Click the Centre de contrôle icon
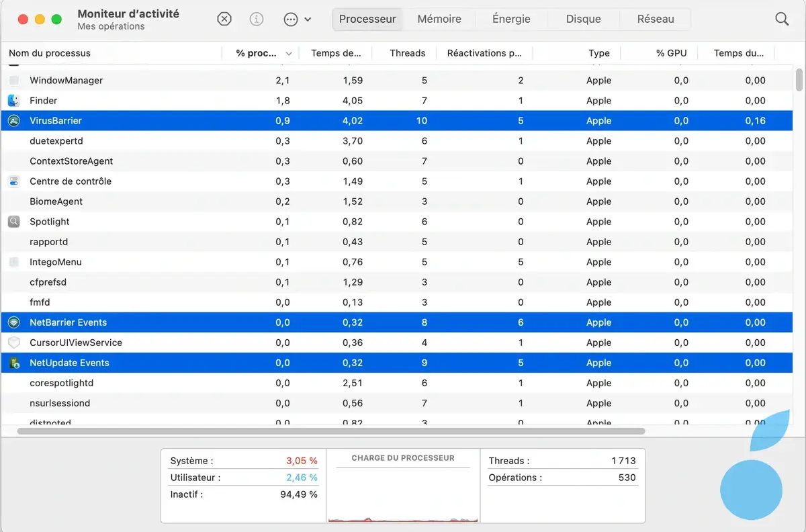Image resolution: width=806 pixels, height=532 pixels. coord(14,181)
